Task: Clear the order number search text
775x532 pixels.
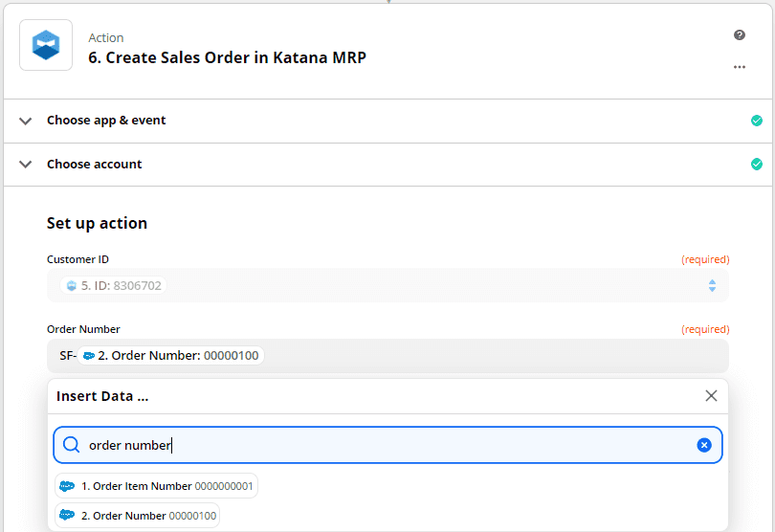Action: [x=704, y=445]
